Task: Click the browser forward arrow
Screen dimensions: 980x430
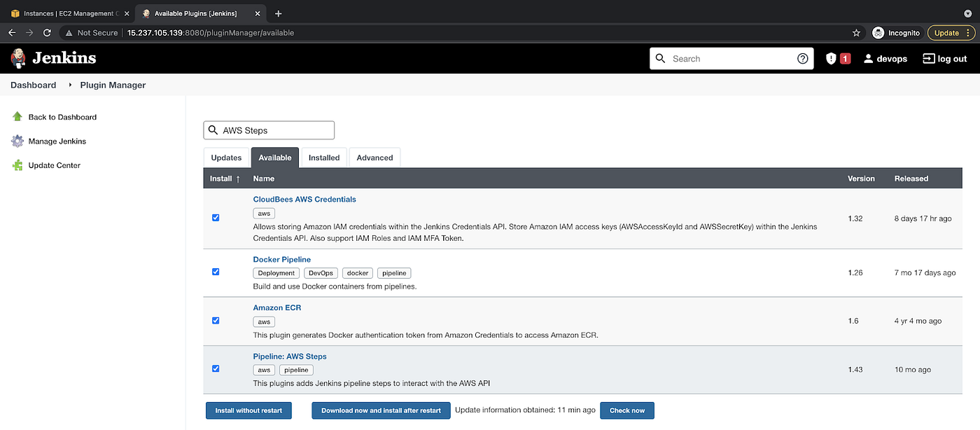Action: (x=29, y=33)
